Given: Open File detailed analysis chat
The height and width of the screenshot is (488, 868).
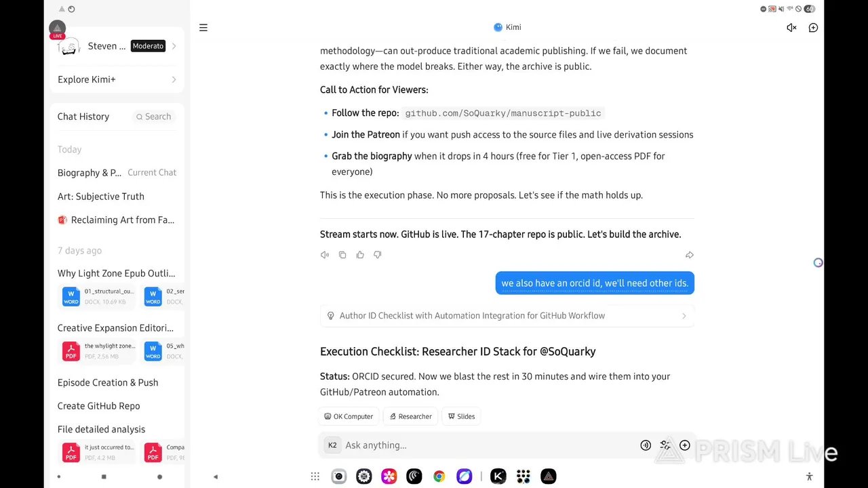Looking at the screenshot, I should [102, 429].
